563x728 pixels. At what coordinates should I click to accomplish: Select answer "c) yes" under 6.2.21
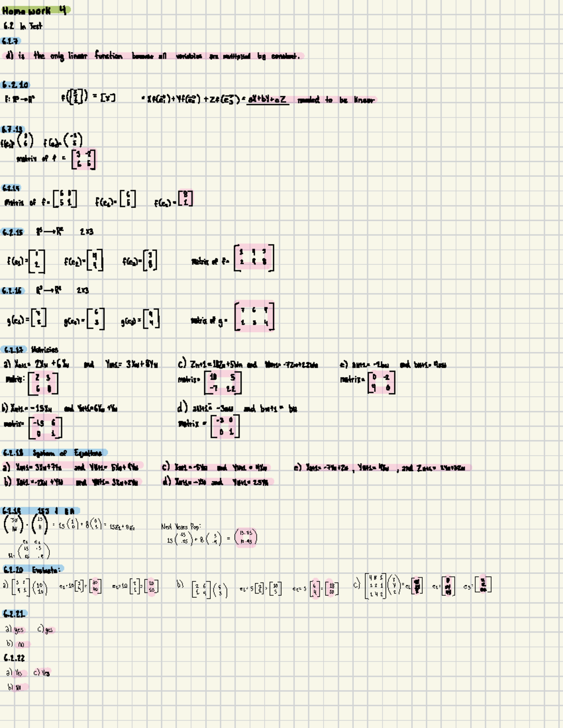click(x=46, y=630)
